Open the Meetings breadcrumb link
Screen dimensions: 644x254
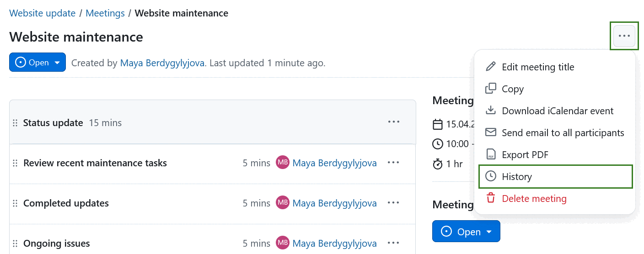[105, 13]
